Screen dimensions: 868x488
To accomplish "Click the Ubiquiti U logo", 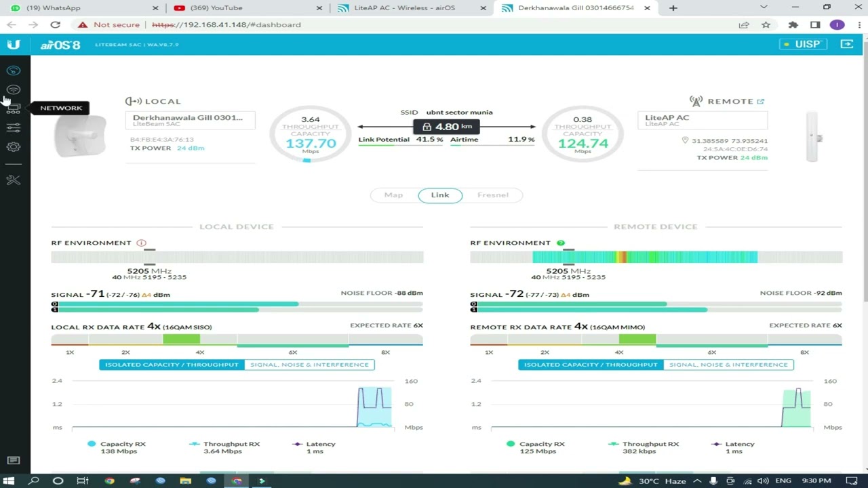I will pyautogui.click(x=14, y=45).
